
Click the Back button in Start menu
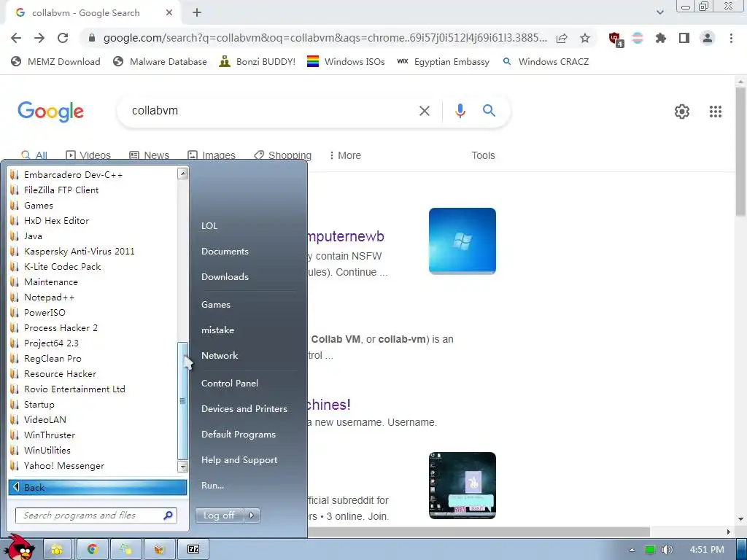click(98, 487)
